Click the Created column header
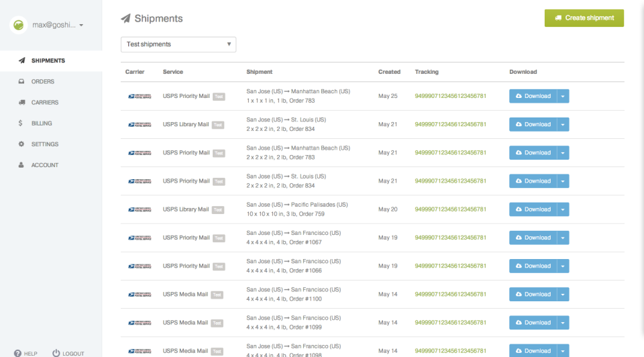Viewport: 644px width, 357px height. point(389,72)
